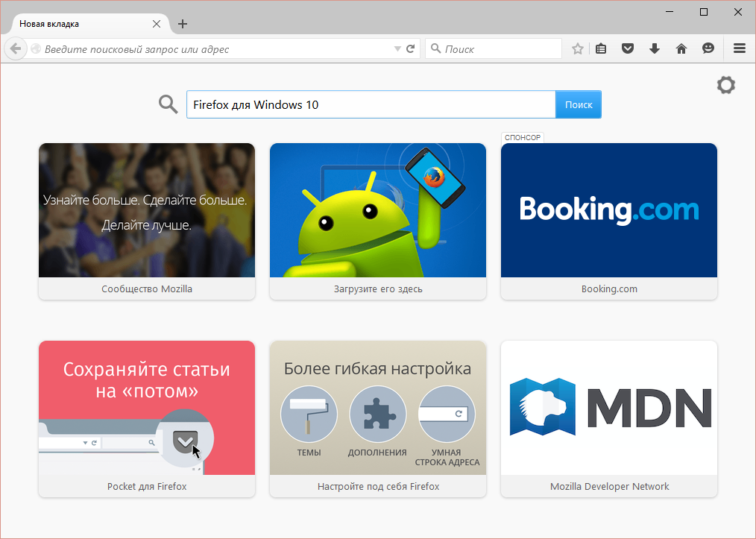Reload page with the refresh icon
The height and width of the screenshot is (539, 756).
pos(410,49)
